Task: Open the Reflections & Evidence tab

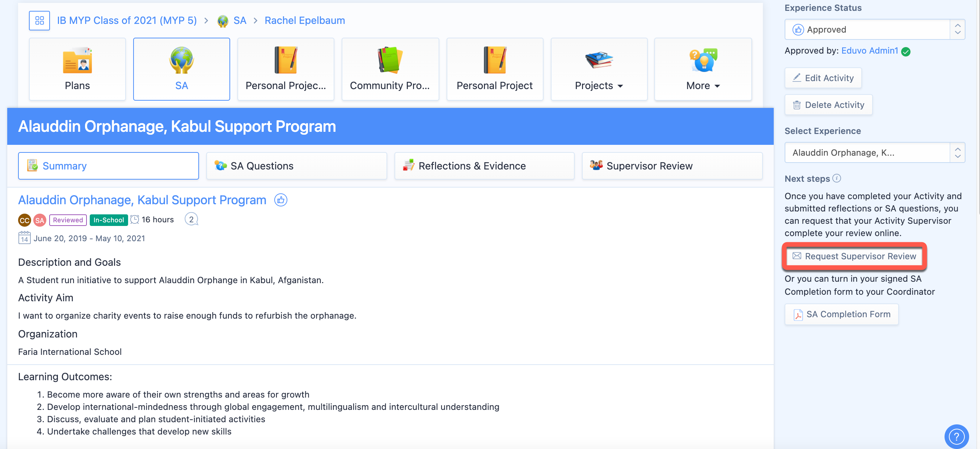Action: [484, 166]
